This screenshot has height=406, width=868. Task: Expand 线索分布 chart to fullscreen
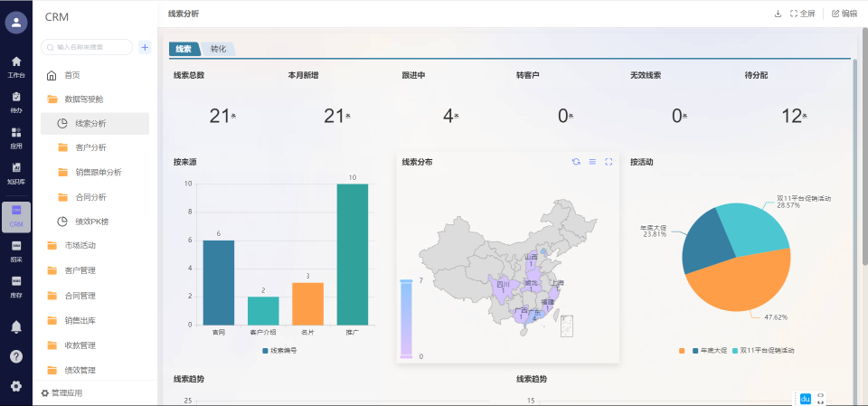click(609, 162)
